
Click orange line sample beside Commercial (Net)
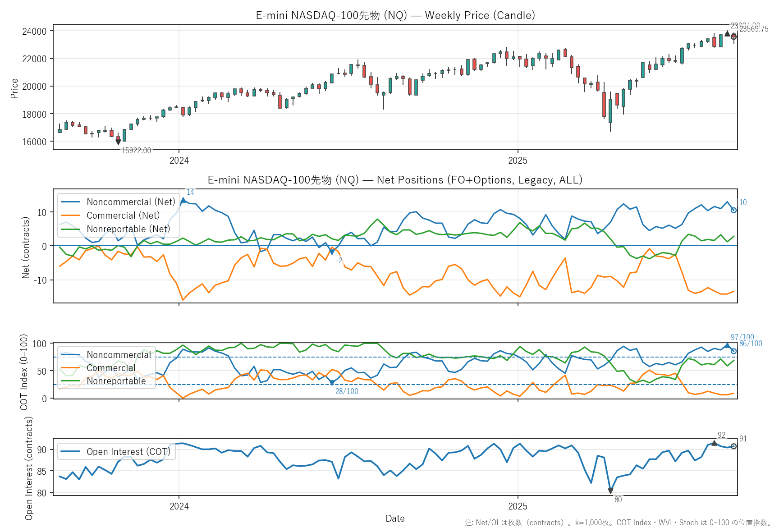pos(70,216)
